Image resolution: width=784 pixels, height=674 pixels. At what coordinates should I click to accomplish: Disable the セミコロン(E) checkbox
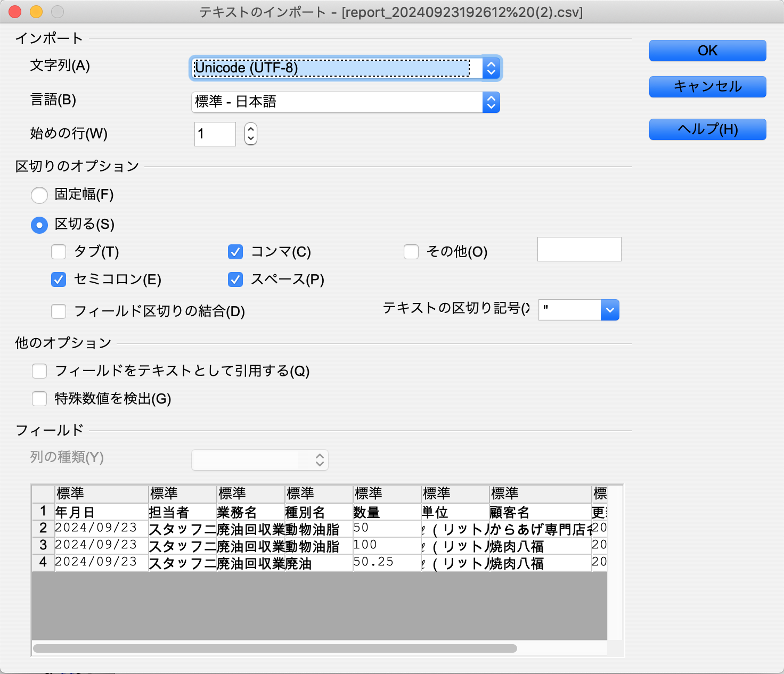[59, 280]
